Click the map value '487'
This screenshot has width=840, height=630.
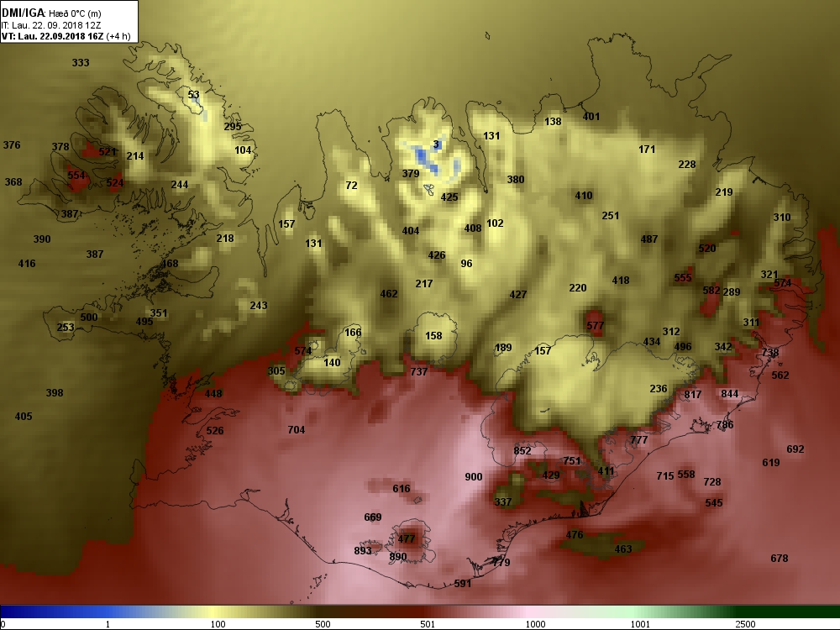(649, 239)
